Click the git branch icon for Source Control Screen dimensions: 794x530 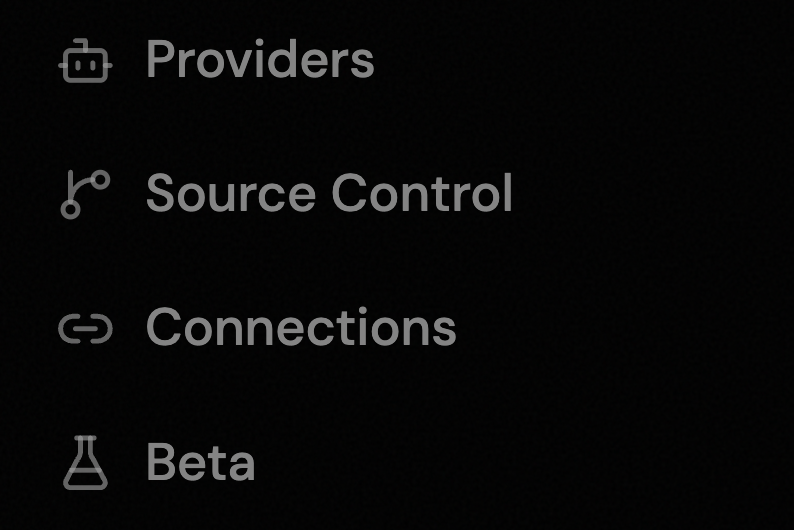coord(85,194)
